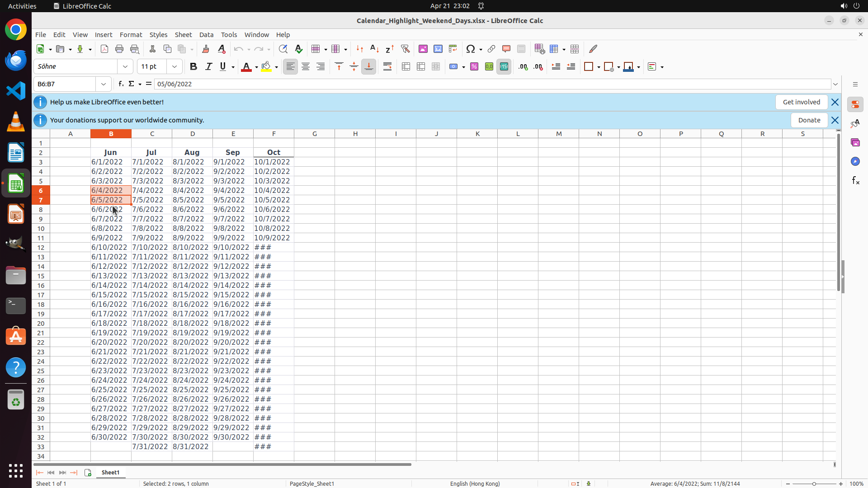Click the Export as PDF icon
This screenshot has width=868, height=488.
pos(104,49)
